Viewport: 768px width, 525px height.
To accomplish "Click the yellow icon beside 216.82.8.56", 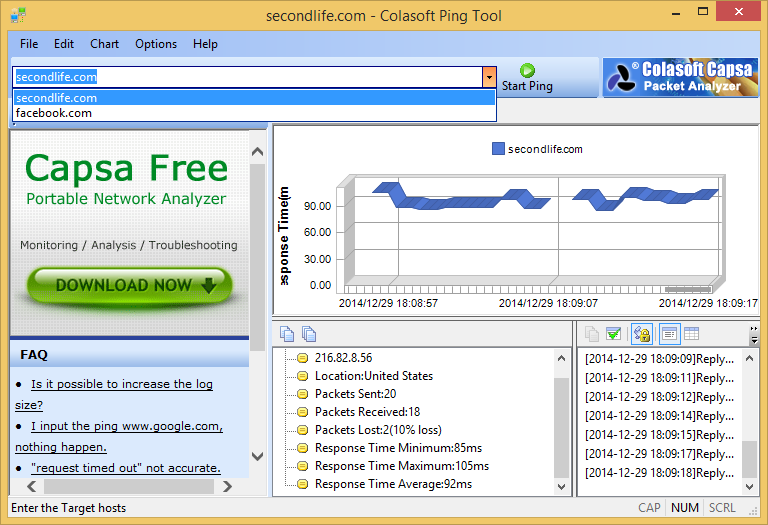I will click(303, 358).
